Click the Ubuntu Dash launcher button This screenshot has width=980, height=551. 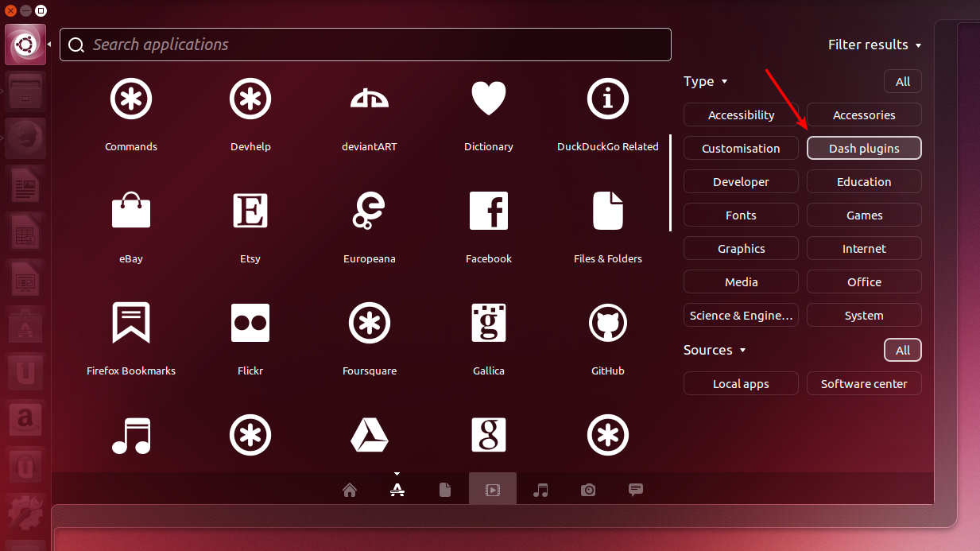click(25, 45)
